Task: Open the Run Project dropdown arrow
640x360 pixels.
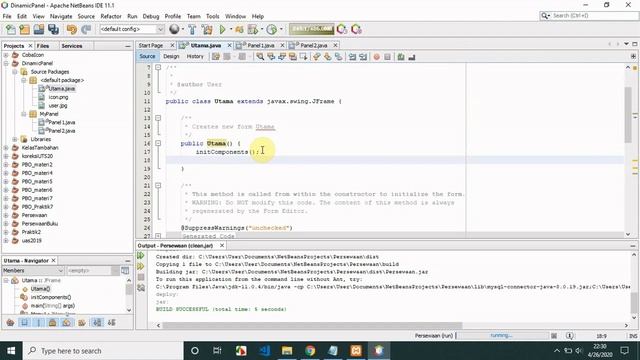Action: (231, 29)
